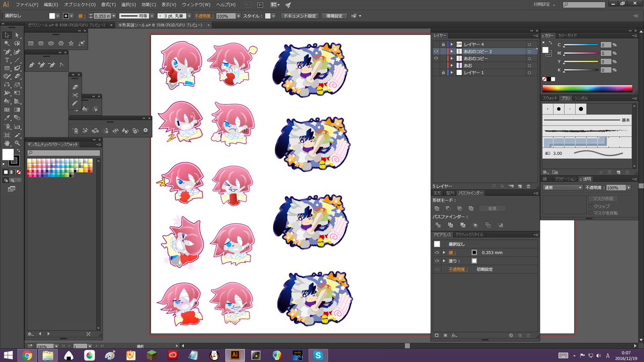Hide the あおのコピー layer

[x=436, y=58]
